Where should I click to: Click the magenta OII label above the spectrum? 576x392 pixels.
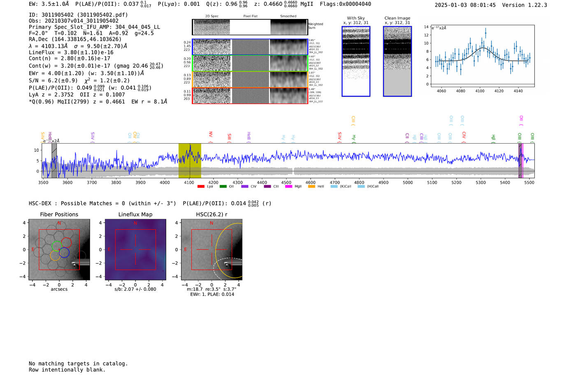pyautogui.click(x=521, y=120)
